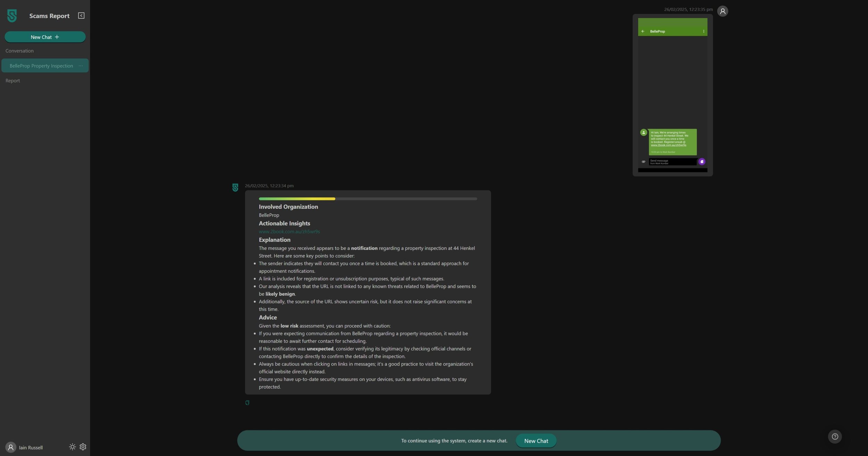Click the user avatar beside the uploaded screenshot
This screenshot has height=456, width=868.
pyautogui.click(x=723, y=11)
